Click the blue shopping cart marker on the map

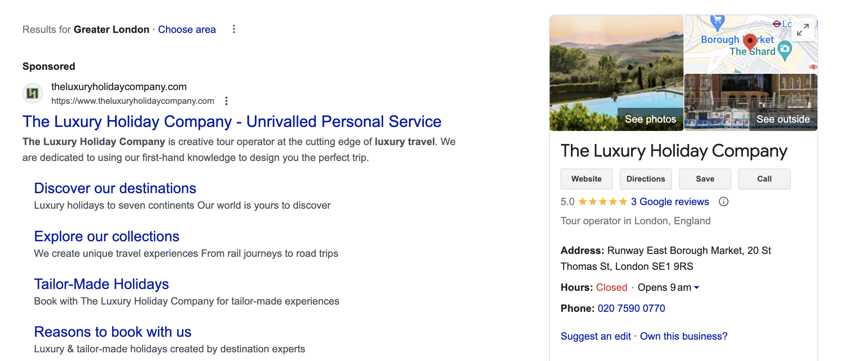(717, 22)
